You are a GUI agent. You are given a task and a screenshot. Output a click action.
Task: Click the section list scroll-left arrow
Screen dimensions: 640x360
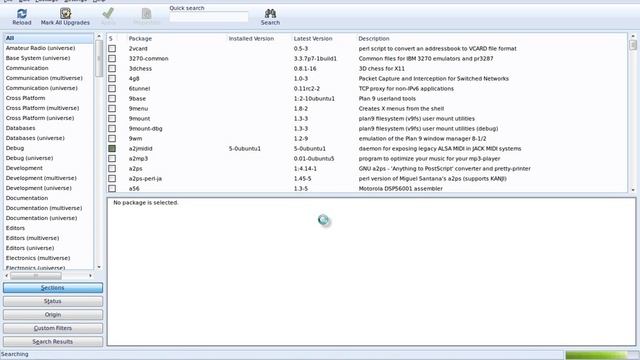click(7, 276)
